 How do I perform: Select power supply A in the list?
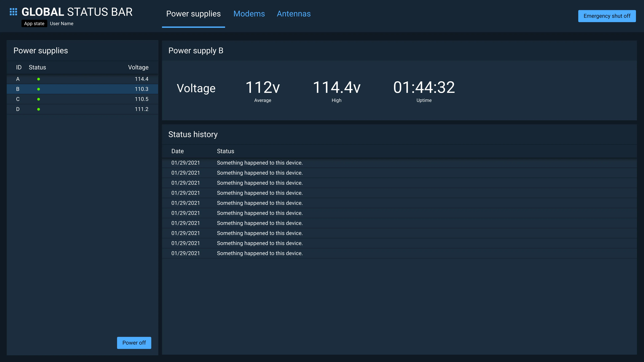click(83, 79)
